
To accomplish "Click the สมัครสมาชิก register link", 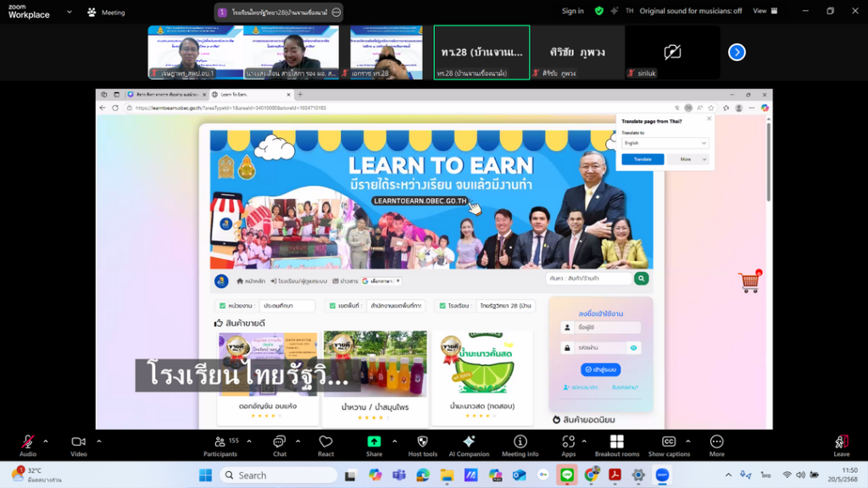I will pyautogui.click(x=581, y=387).
